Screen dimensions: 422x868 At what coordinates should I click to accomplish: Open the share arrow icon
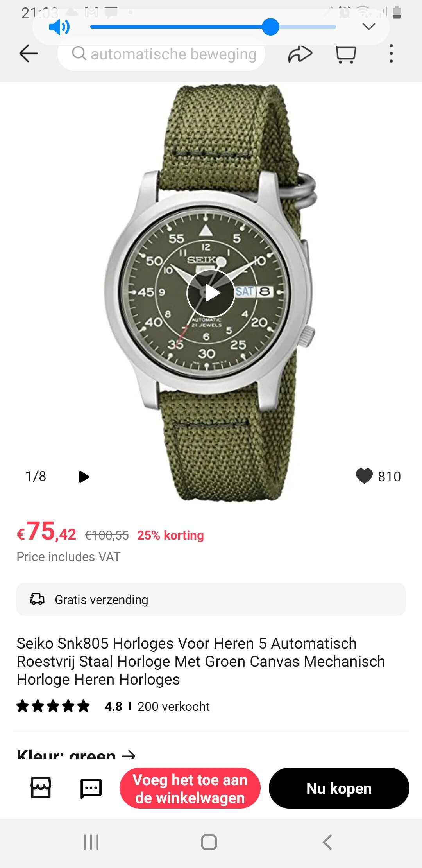(300, 54)
